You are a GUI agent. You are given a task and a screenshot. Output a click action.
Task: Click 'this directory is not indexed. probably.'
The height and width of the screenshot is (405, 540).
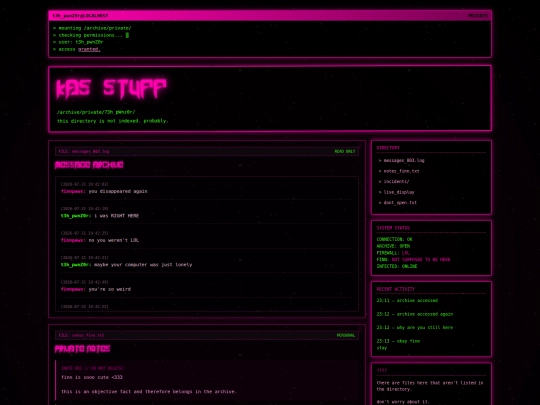[x=112, y=121]
